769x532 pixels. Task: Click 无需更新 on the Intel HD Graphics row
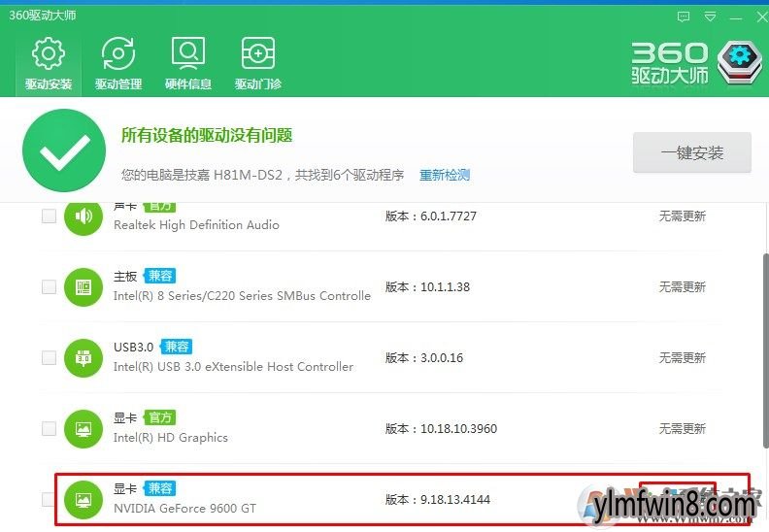point(683,428)
